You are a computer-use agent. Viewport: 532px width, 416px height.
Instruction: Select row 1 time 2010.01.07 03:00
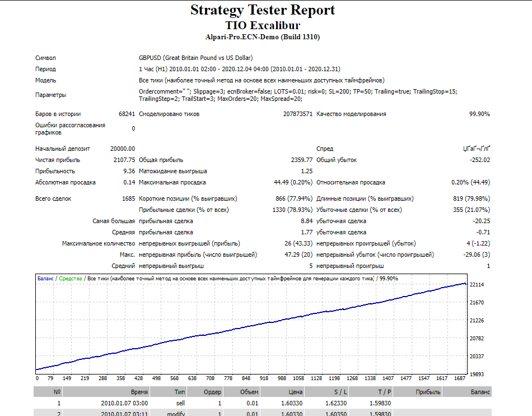tap(124, 403)
